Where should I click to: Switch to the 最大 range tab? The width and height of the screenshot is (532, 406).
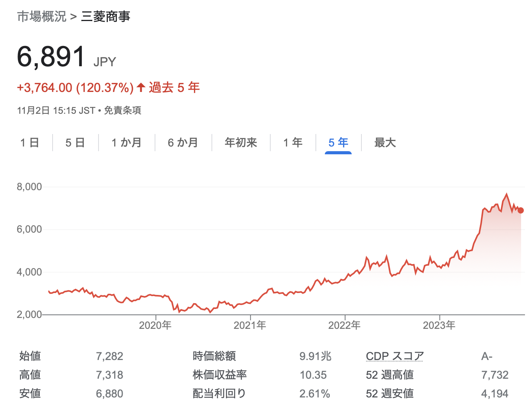385,143
